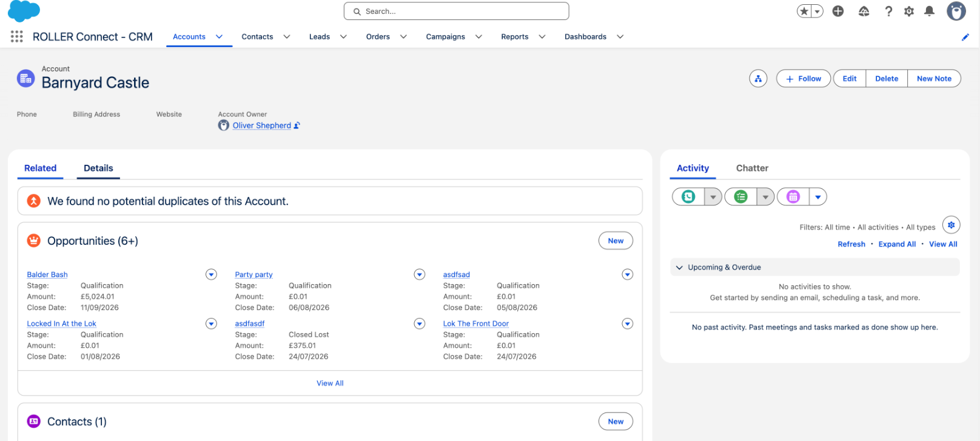
Task: Go to the Contacts tab
Action: [x=257, y=37]
